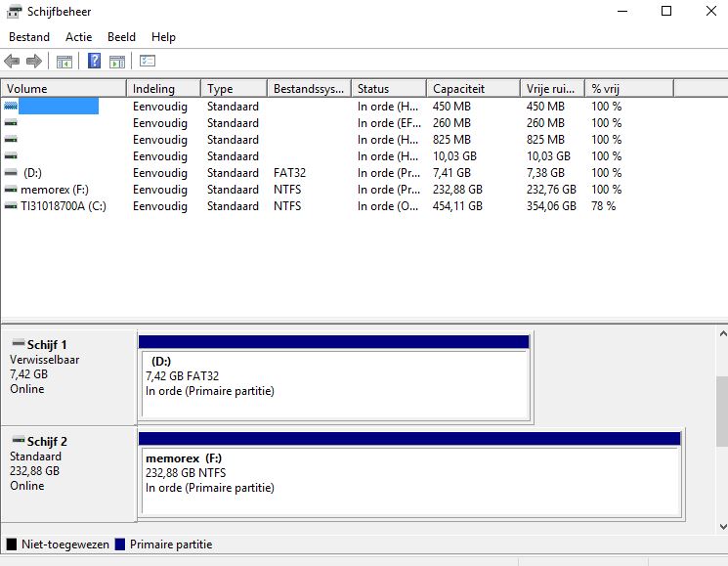This screenshot has height=566, width=728.
Task: Select the volume icon of the 10,03 GB row
Action: (11, 156)
